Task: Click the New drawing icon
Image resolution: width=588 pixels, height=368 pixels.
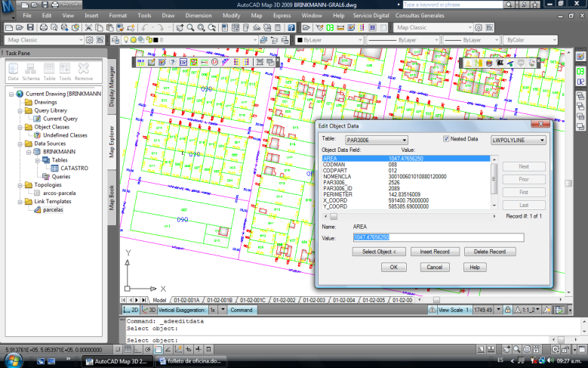Action: [9, 27]
